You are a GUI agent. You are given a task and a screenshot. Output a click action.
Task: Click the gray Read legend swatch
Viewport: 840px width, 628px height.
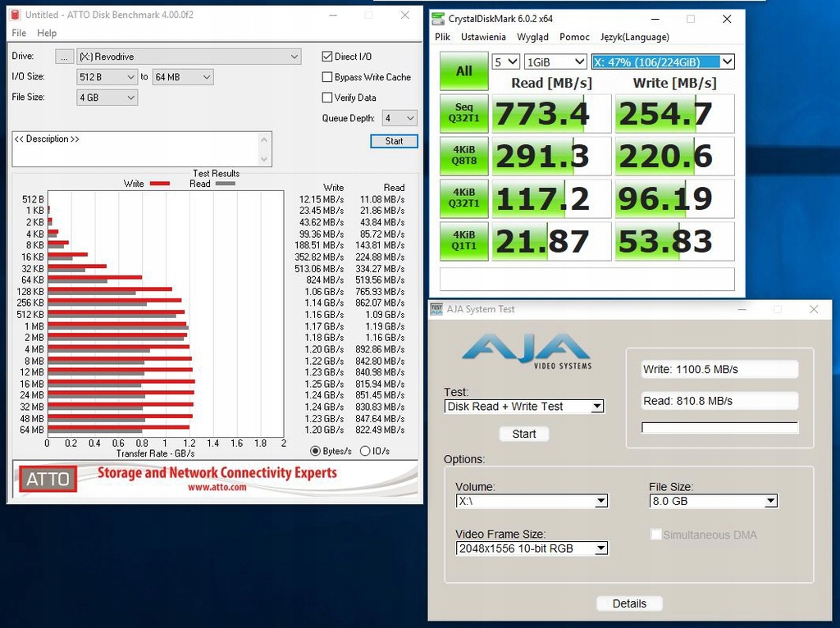(225, 184)
